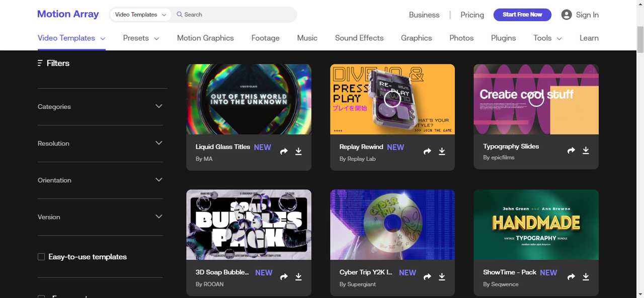Download the Typography Slides template
Screen dimensions: 644x298
point(586,150)
